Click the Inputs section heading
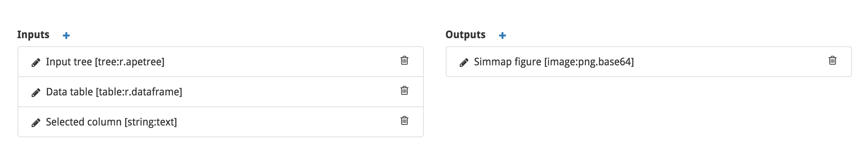The image size is (868, 149). [x=33, y=34]
